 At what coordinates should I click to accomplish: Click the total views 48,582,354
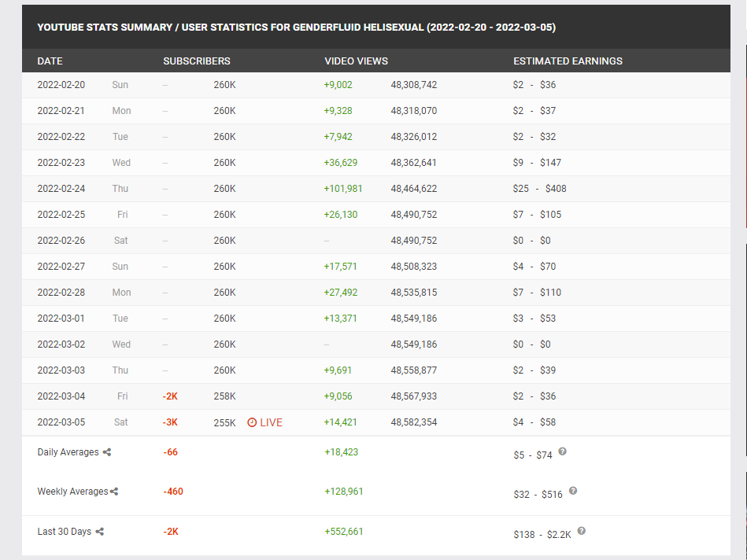[x=414, y=422]
